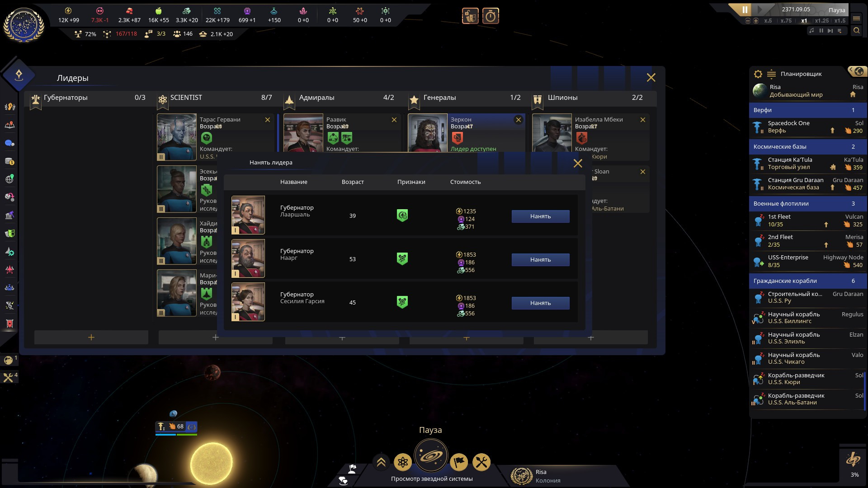Close the Нанять лидера dialog
This screenshot has width=868, height=488.
[578, 164]
